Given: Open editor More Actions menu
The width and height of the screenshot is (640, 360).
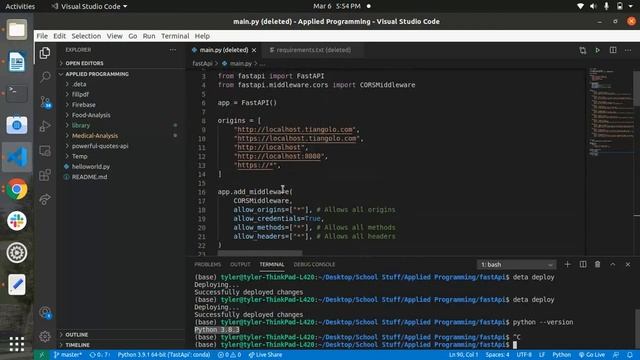Looking at the screenshot, I should [628, 50].
